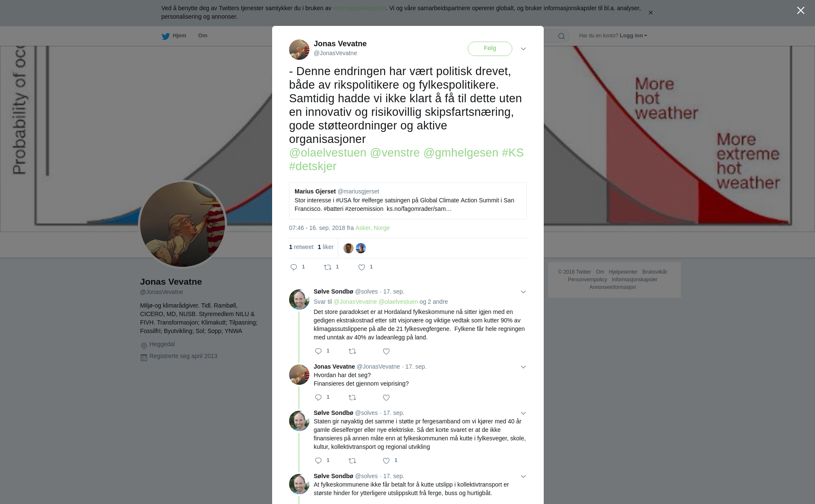Click the reply icon under the main tweet
The height and width of the screenshot is (504, 815).
point(294,267)
